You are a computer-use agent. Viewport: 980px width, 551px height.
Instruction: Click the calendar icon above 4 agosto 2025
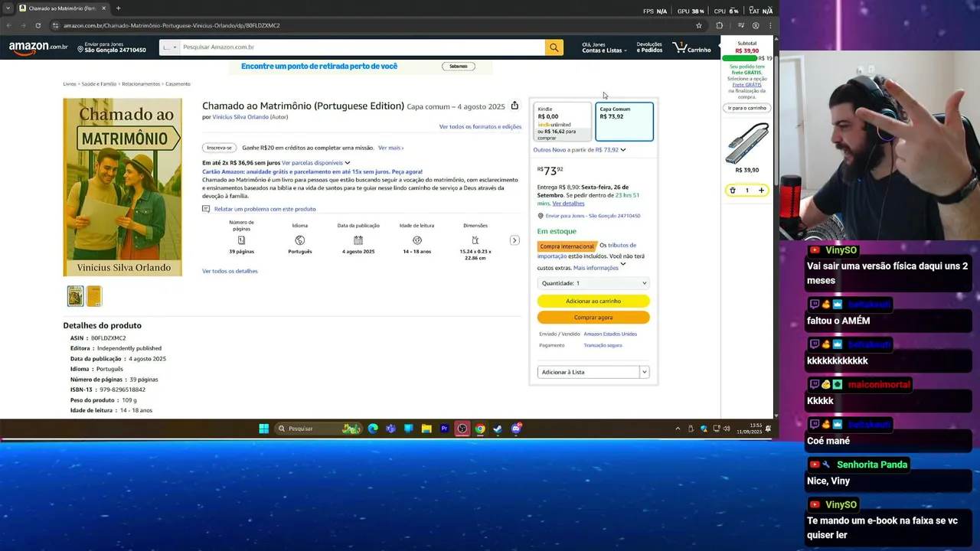[358, 240]
